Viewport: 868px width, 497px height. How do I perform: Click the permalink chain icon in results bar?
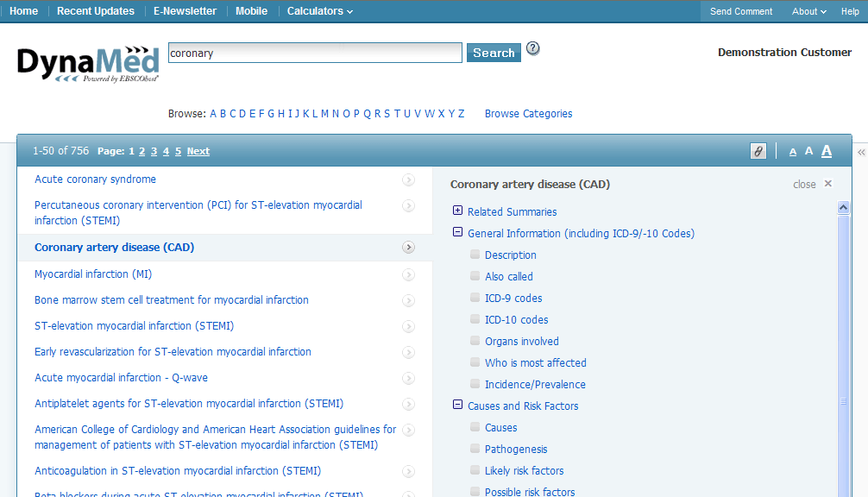(758, 151)
